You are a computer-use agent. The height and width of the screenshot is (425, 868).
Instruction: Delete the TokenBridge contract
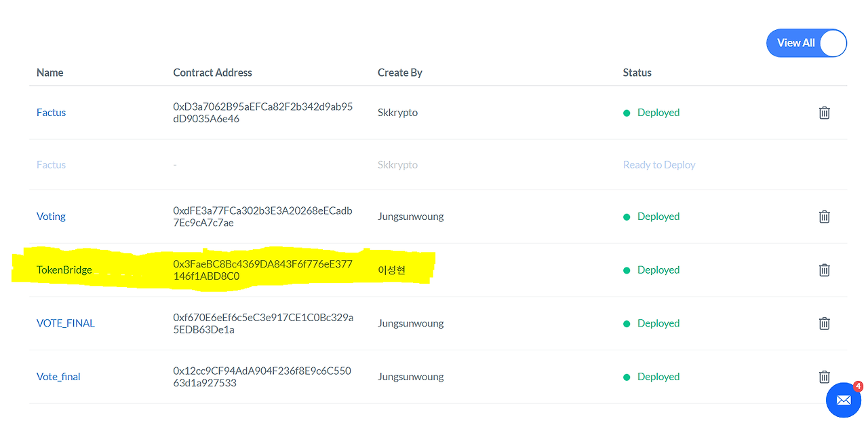pyautogui.click(x=824, y=270)
